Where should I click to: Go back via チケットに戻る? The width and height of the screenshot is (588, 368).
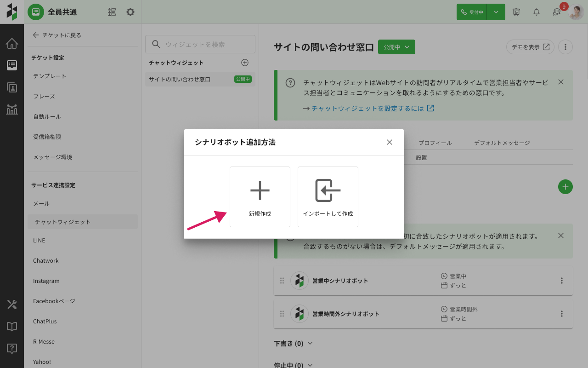click(57, 35)
